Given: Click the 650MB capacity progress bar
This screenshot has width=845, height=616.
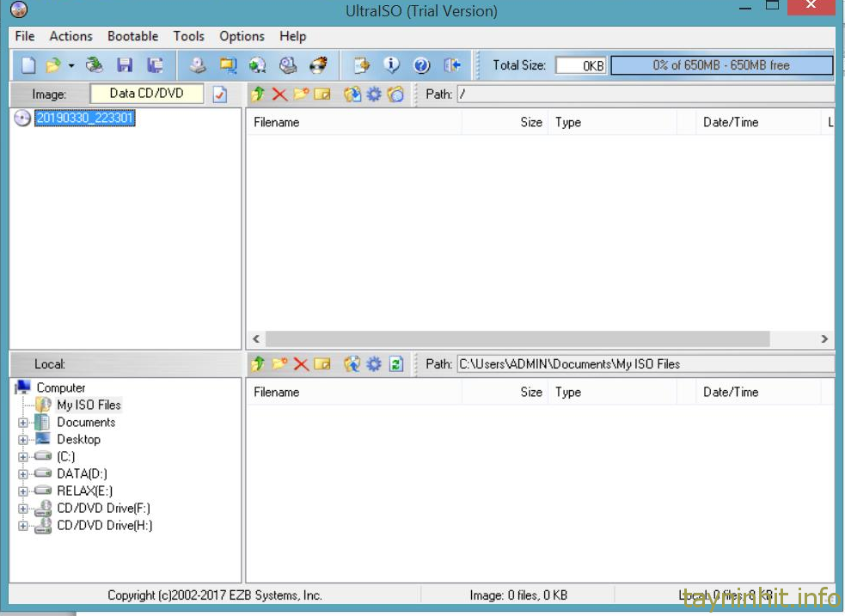Looking at the screenshot, I should 721,65.
